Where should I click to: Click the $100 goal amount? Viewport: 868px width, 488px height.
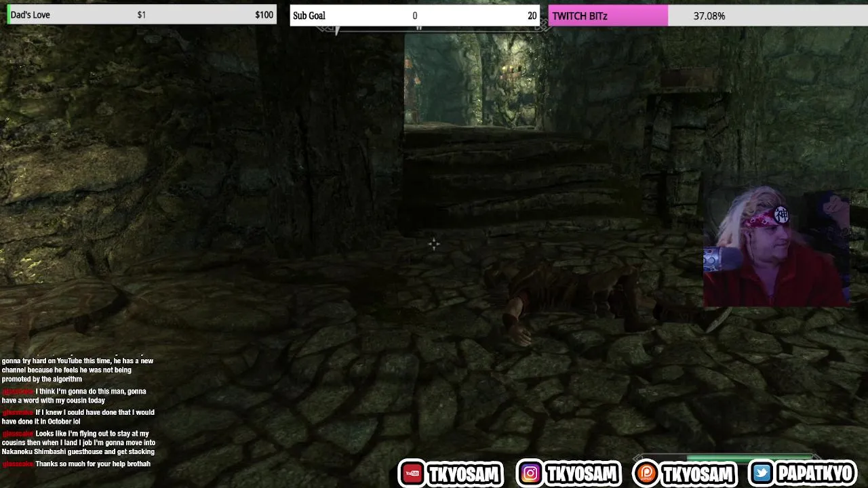click(264, 15)
